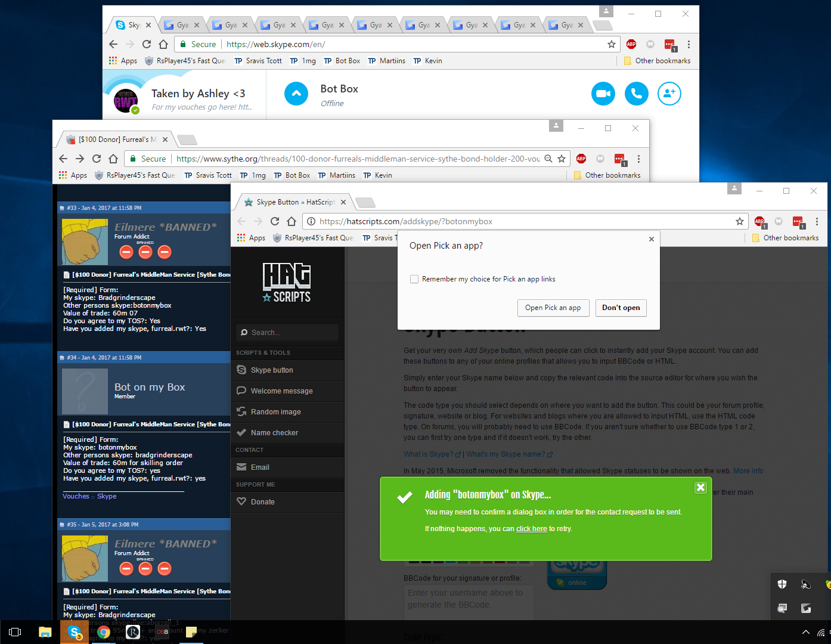Reload the HatScripts page
Viewport: 831px width, 644px height.
point(275,221)
